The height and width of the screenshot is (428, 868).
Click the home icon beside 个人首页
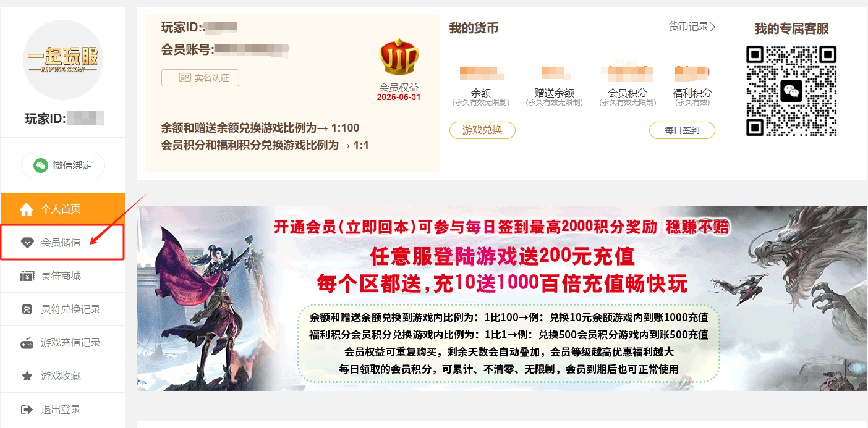26,209
